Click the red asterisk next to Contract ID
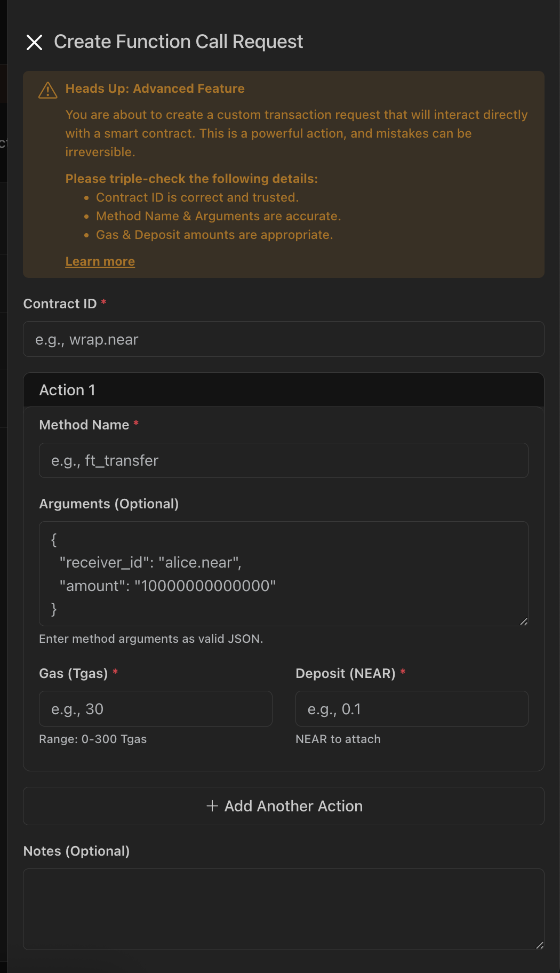 click(x=103, y=302)
